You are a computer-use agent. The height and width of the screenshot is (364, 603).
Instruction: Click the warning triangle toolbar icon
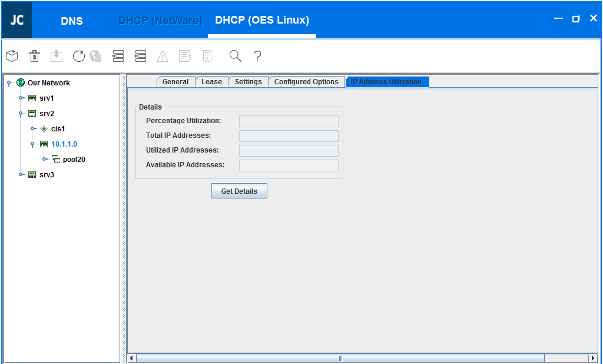(163, 57)
